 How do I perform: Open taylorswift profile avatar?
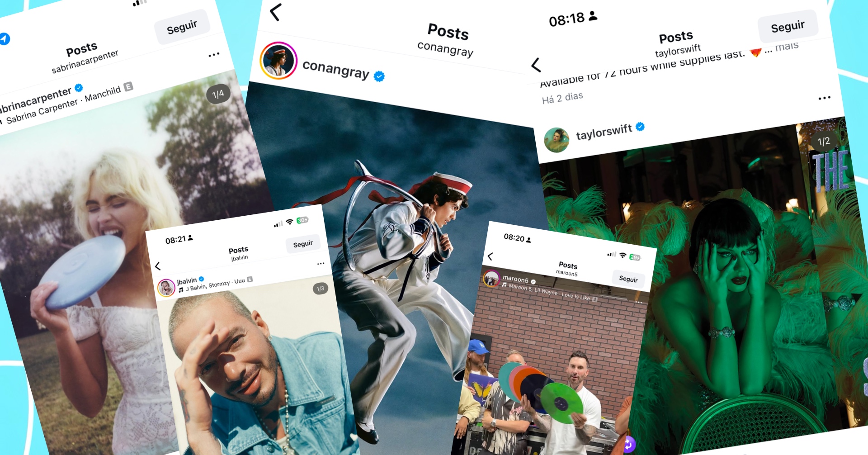[x=557, y=140]
